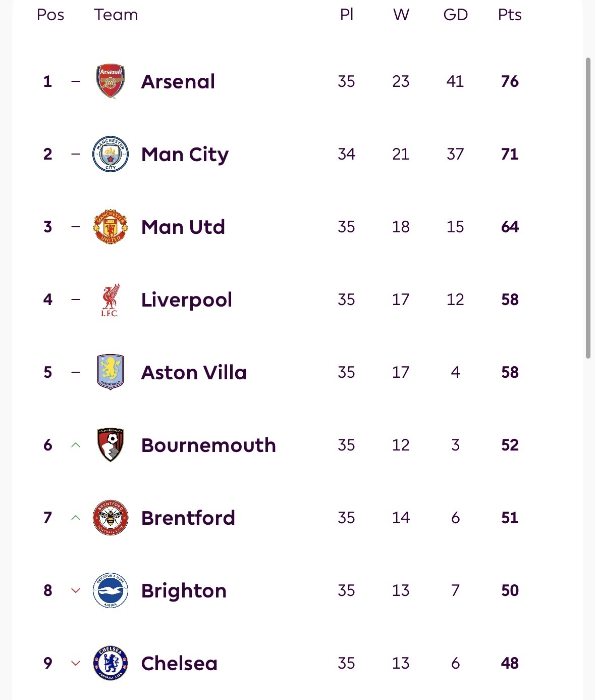Screen dimensions: 595x700
Task: Click the Arsenal club crest
Action: (111, 81)
